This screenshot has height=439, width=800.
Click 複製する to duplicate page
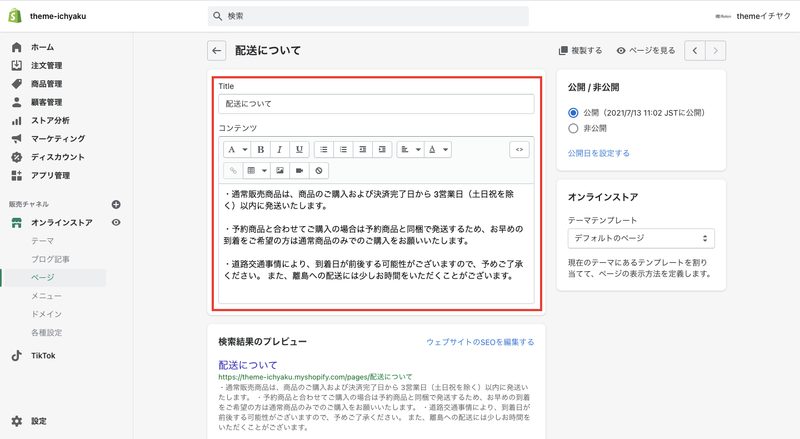click(x=581, y=51)
